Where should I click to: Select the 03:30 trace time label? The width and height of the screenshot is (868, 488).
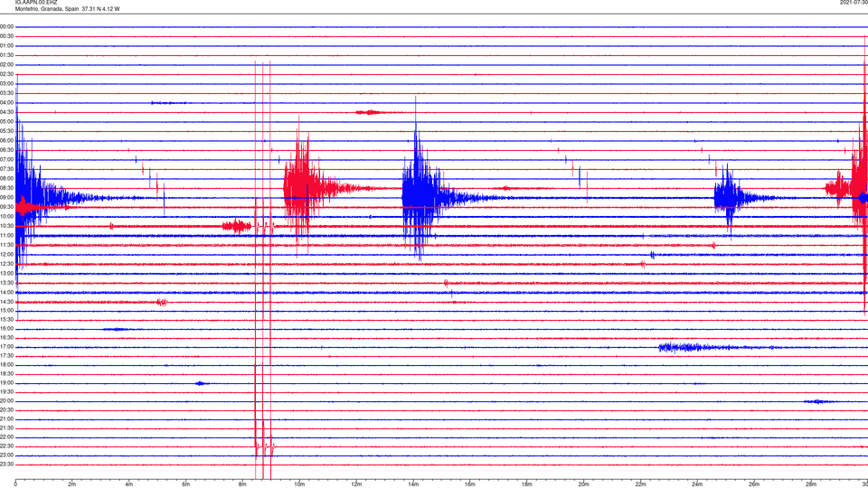6,93
